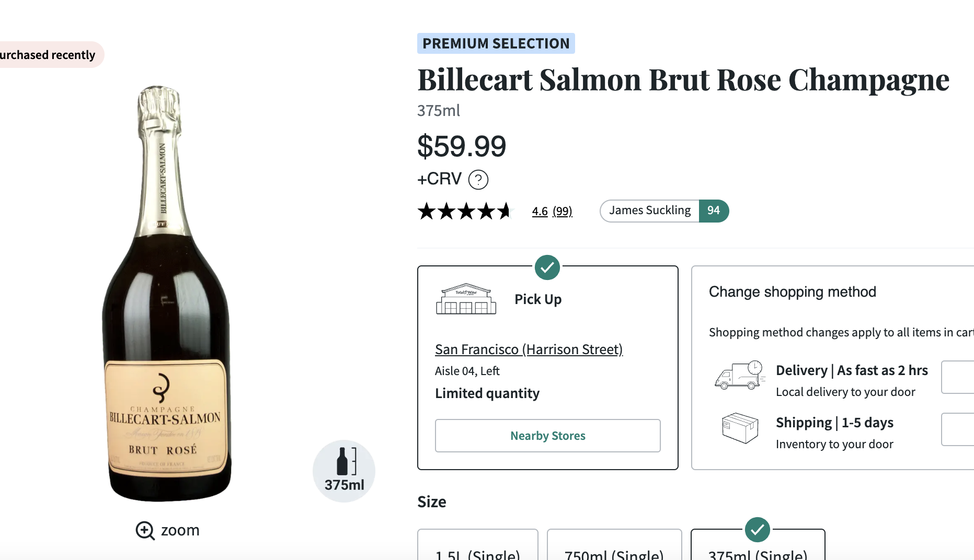Open San Francisco (Harrison Street) store link
The width and height of the screenshot is (974, 560).
[529, 349]
